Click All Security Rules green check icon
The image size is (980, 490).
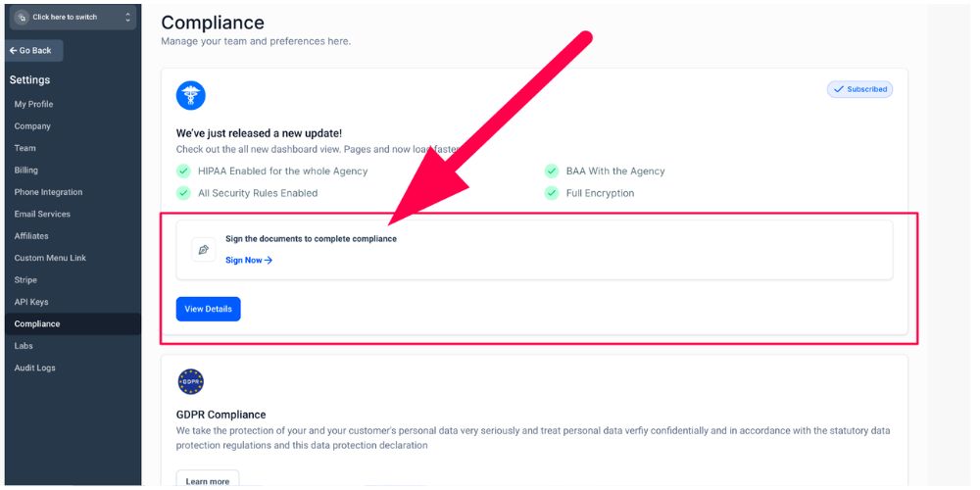coord(183,193)
